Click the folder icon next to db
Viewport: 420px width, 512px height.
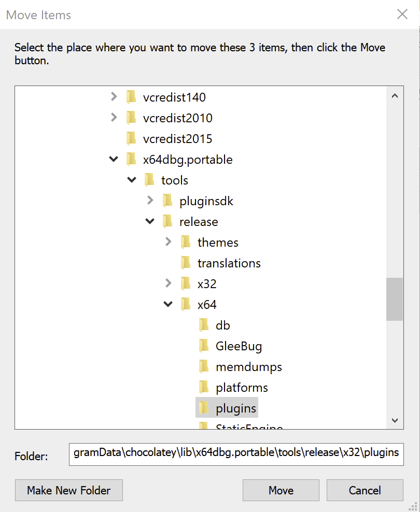tap(204, 325)
